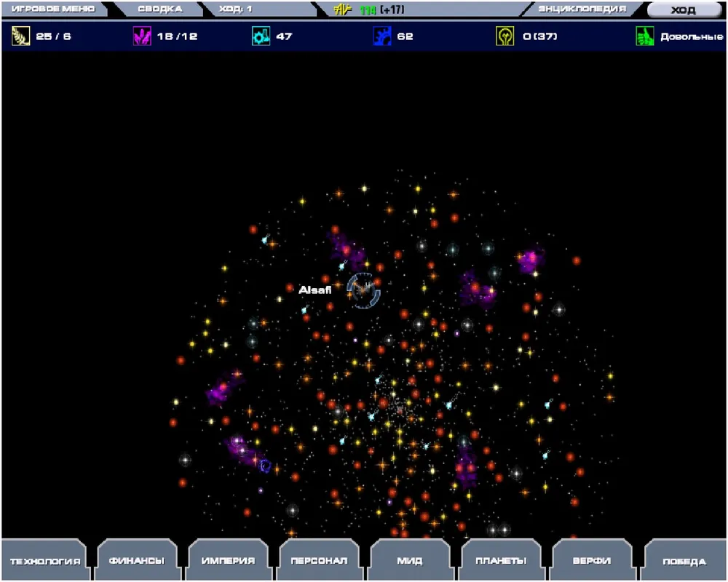Open the Персонал panel
This screenshot has width=728, height=582.
319,561
